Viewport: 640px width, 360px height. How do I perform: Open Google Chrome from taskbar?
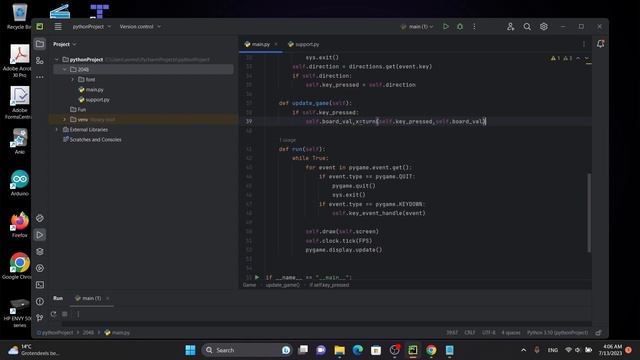coord(431,350)
